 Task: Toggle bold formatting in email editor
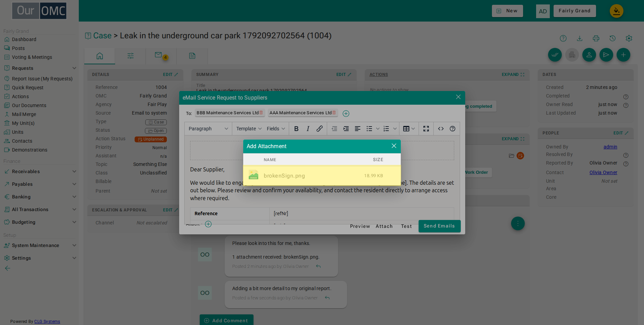tap(296, 129)
